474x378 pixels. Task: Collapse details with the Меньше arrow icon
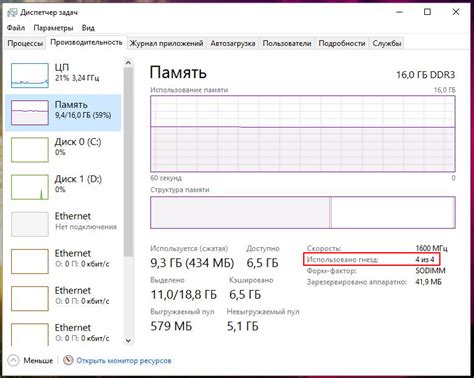13,360
